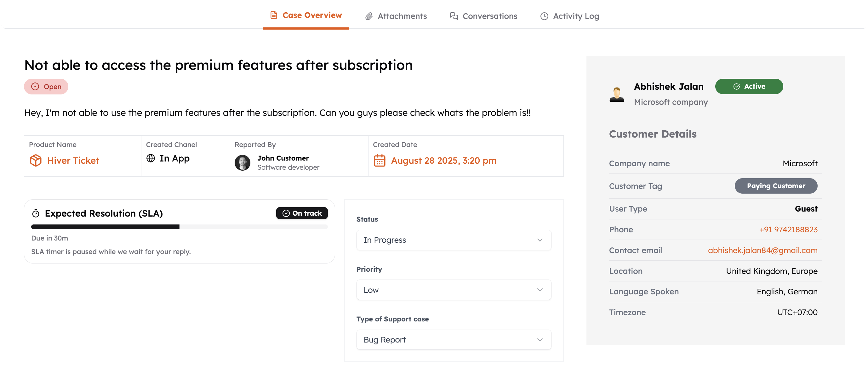Screen dimensions: 868x391
Task: Click the Abhishek Jalan avatar icon
Action: point(617,94)
